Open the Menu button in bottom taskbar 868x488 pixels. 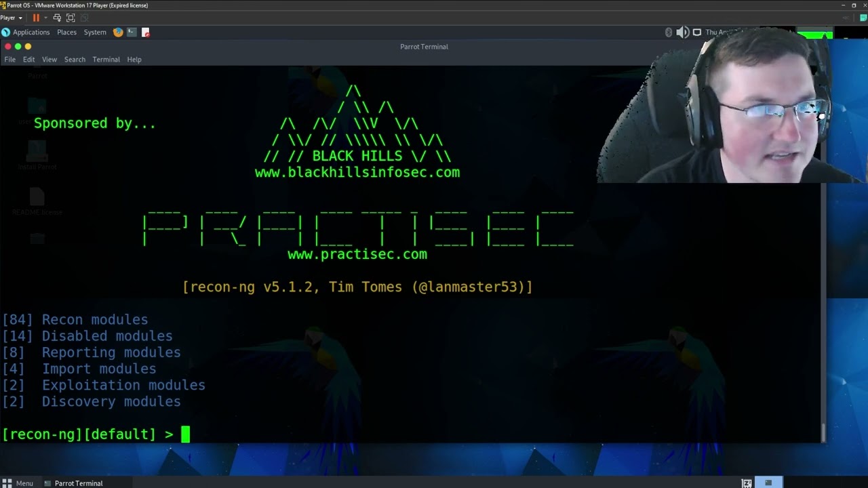tap(18, 483)
